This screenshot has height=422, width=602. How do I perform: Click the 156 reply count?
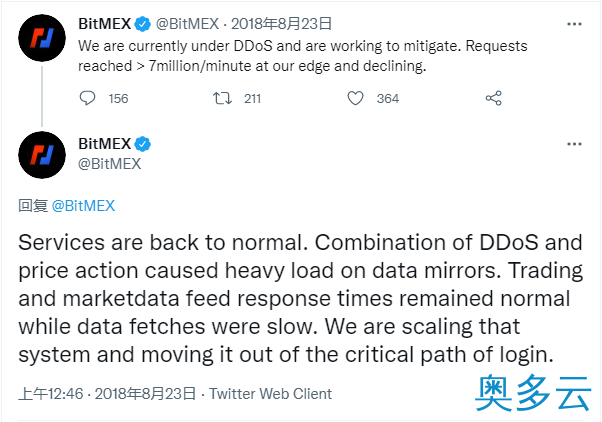(118, 99)
